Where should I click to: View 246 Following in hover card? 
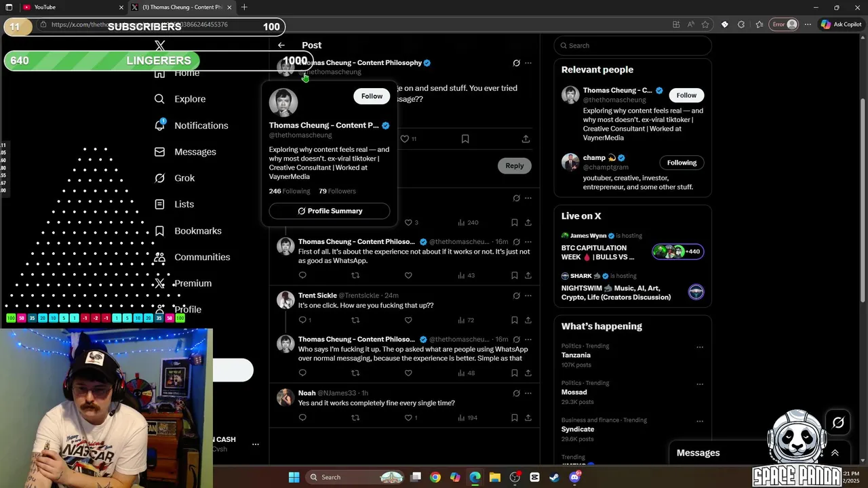tap(290, 191)
